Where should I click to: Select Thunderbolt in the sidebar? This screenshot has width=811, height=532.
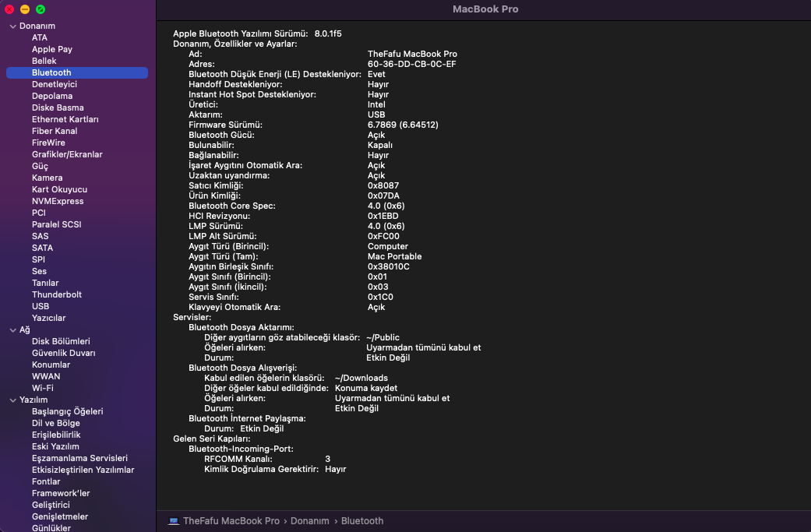click(56, 294)
